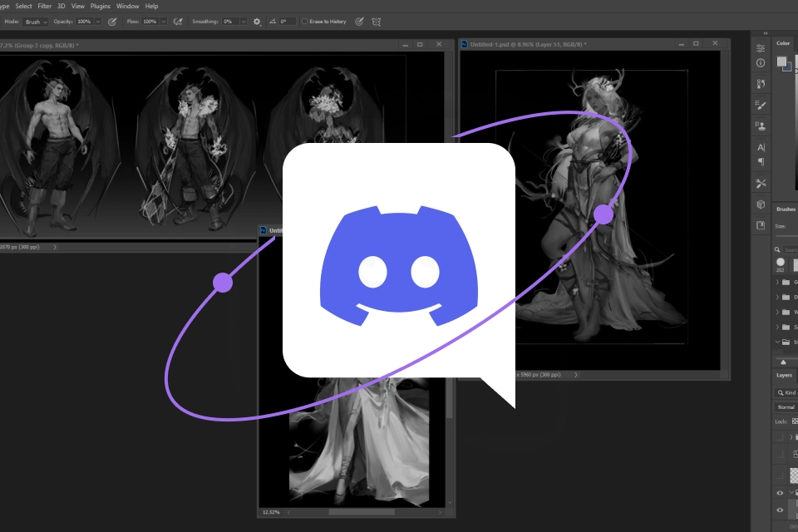Collapse panels with double-arrow icon above the dock
Image resolution: width=798 pixels, height=532 pixels.
pyautogui.click(x=766, y=33)
